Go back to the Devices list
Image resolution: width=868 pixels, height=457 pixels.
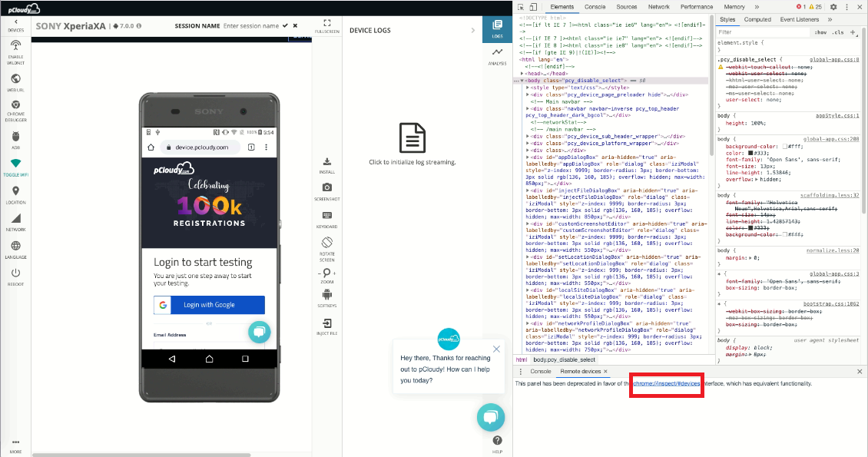(15, 25)
